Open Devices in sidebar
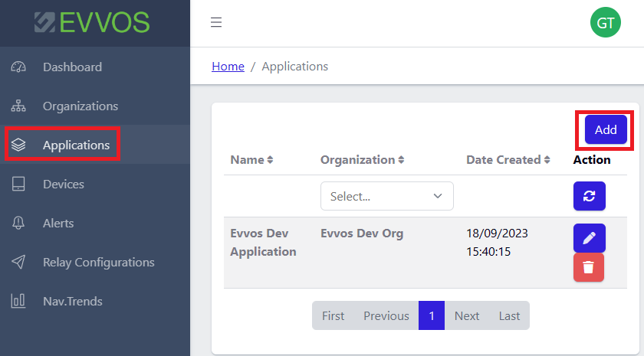The height and width of the screenshot is (356, 644). (x=95, y=185)
